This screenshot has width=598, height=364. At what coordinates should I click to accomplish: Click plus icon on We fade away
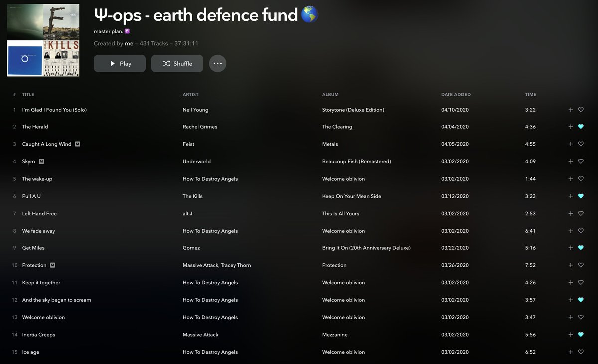coord(570,231)
